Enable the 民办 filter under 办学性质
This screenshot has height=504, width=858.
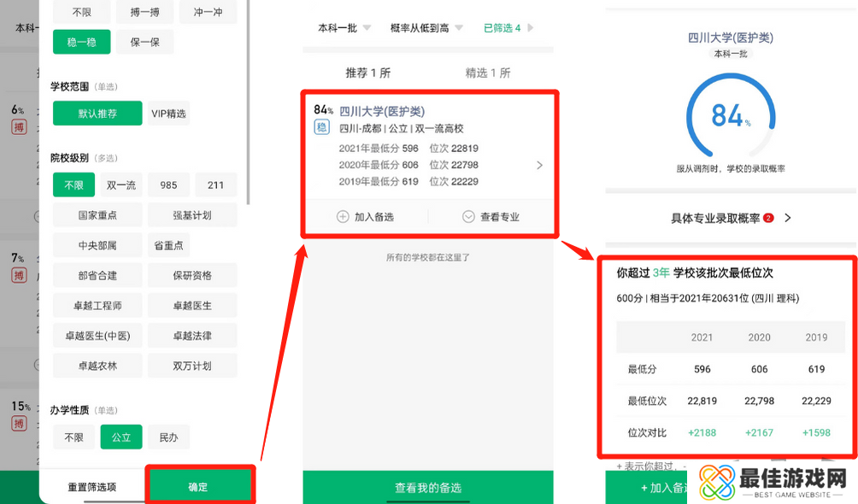coord(168,437)
